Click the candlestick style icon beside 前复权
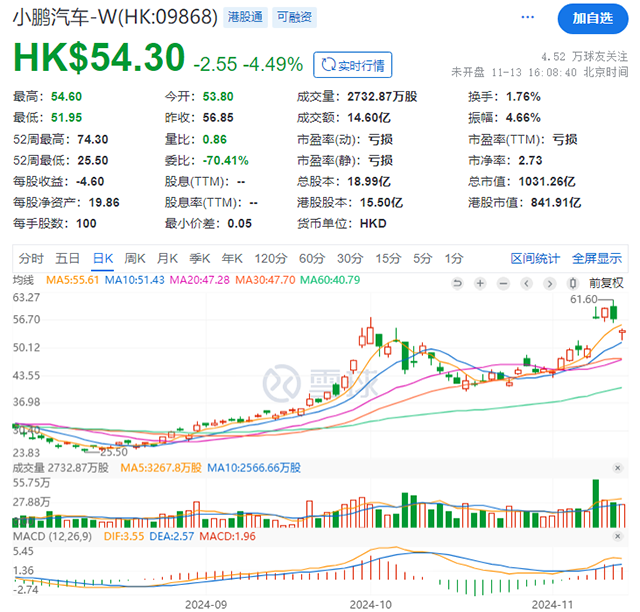640x612 pixels. pyautogui.click(x=573, y=283)
